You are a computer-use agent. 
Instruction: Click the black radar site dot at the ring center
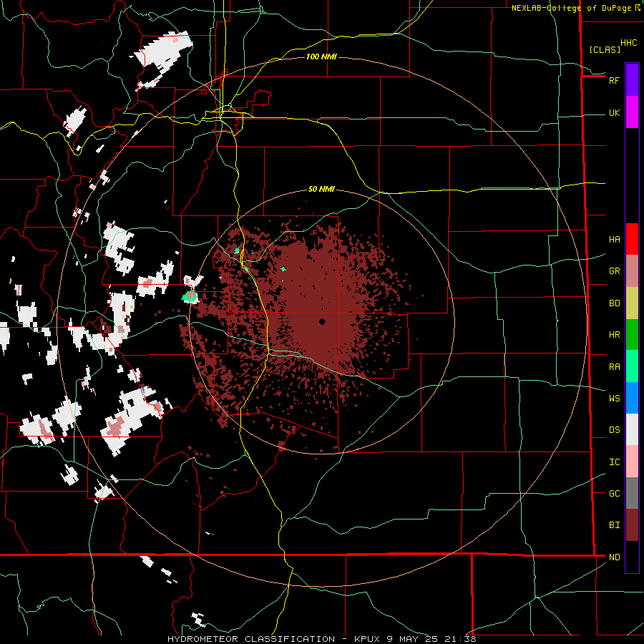[x=322, y=321]
